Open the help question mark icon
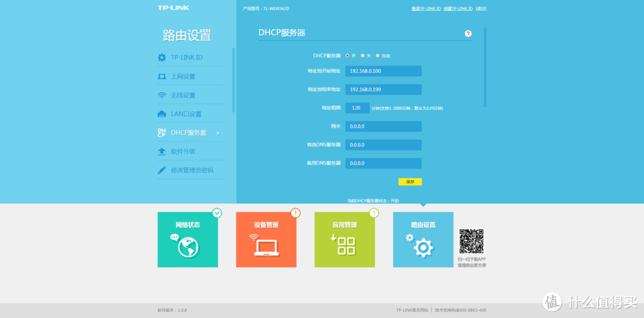The width and height of the screenshot is (644, 318). [x=468, y=33]
